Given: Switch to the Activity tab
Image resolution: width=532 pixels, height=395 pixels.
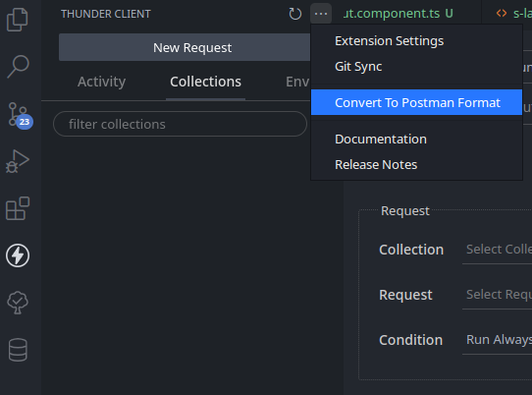Looking at the screenshot, I should [x=101, y=82].
